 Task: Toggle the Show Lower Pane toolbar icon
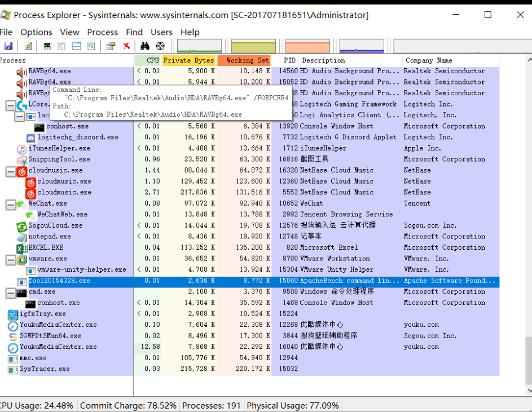pyautogui.click(x=77, y=46)
